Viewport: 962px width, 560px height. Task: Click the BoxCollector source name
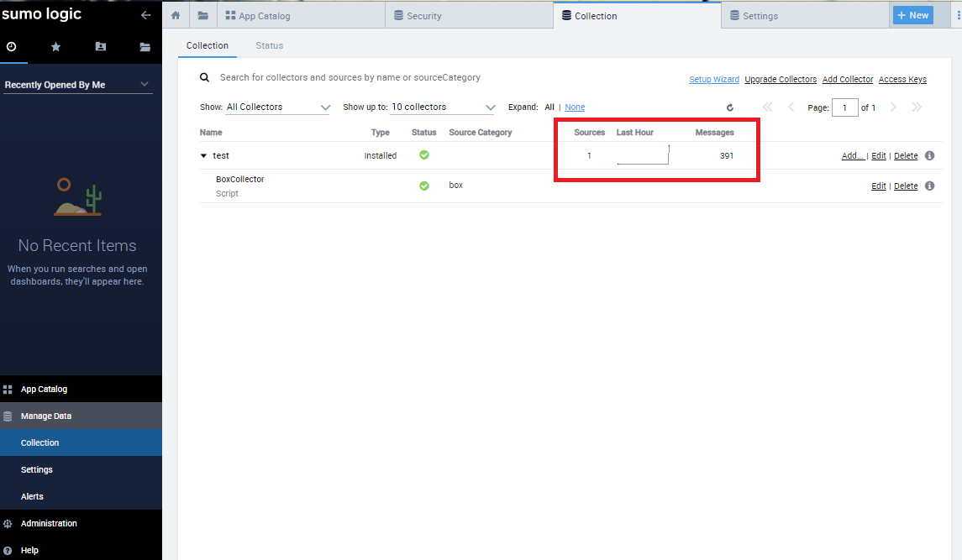[x=240, y=179]
